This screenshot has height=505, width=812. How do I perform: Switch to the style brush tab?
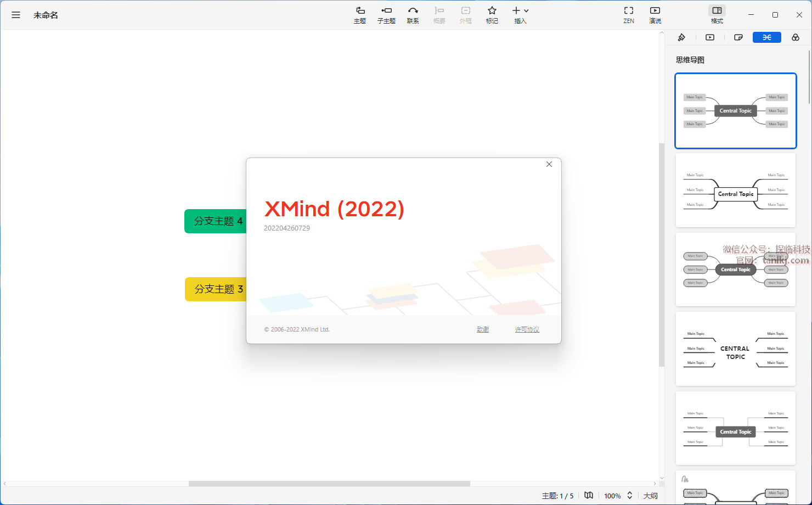click(681, 37)
